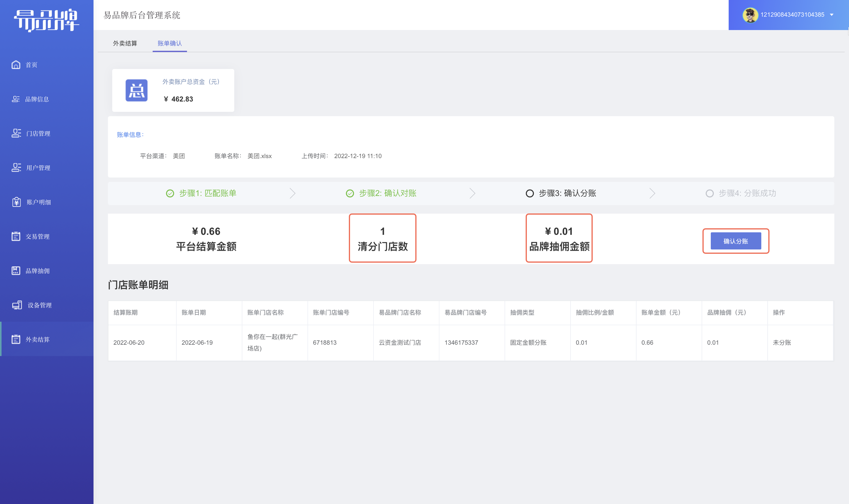
Task: Open 交易管理 sidebar icon
Action: [x=16, y=236]
